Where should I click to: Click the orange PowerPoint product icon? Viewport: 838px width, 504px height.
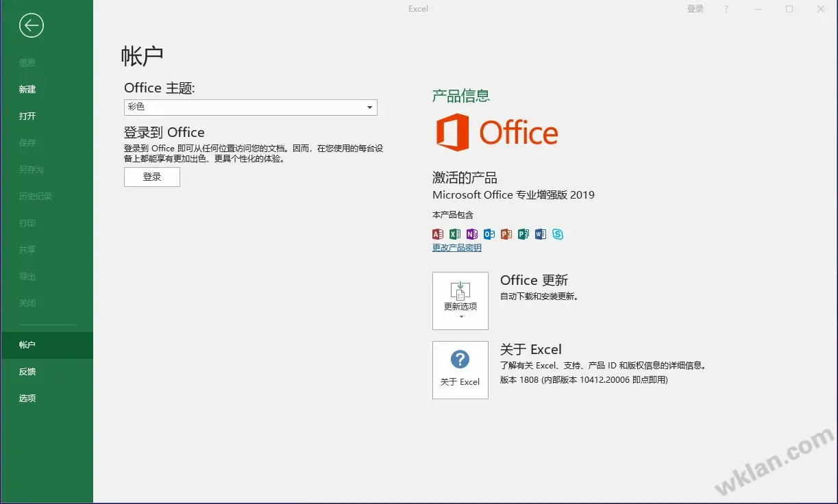click(x=506, y=234)
